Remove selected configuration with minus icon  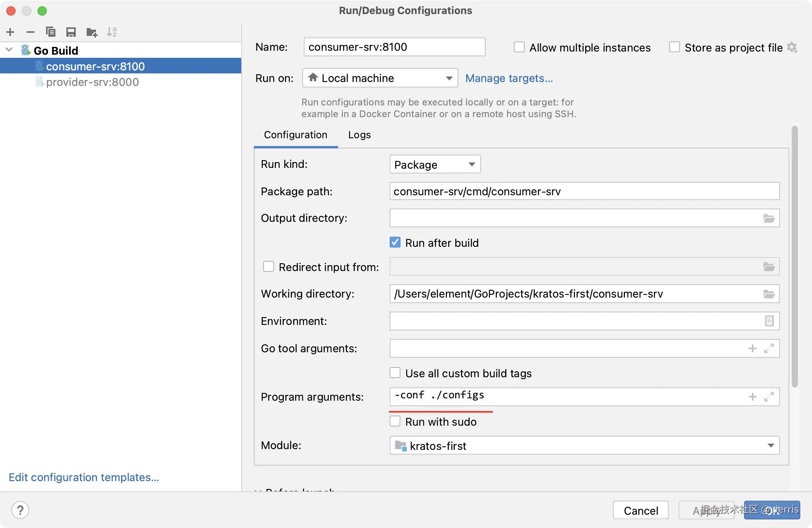[30, 32]
